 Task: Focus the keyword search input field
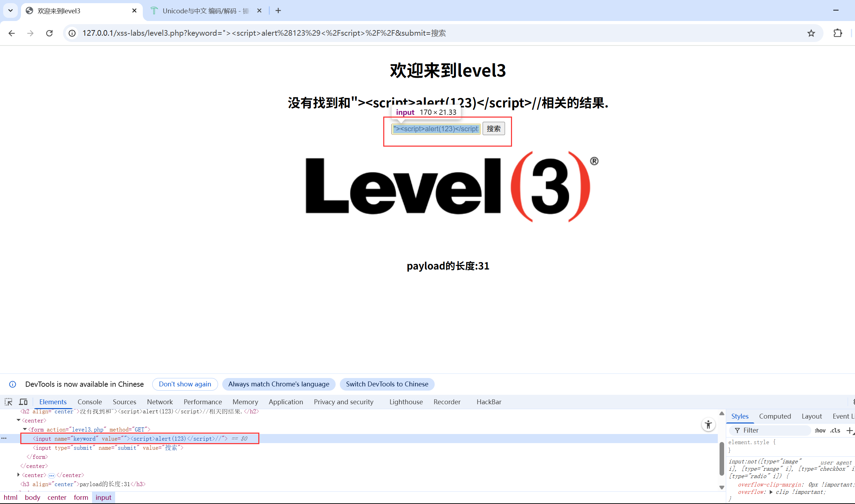point(436,129)
